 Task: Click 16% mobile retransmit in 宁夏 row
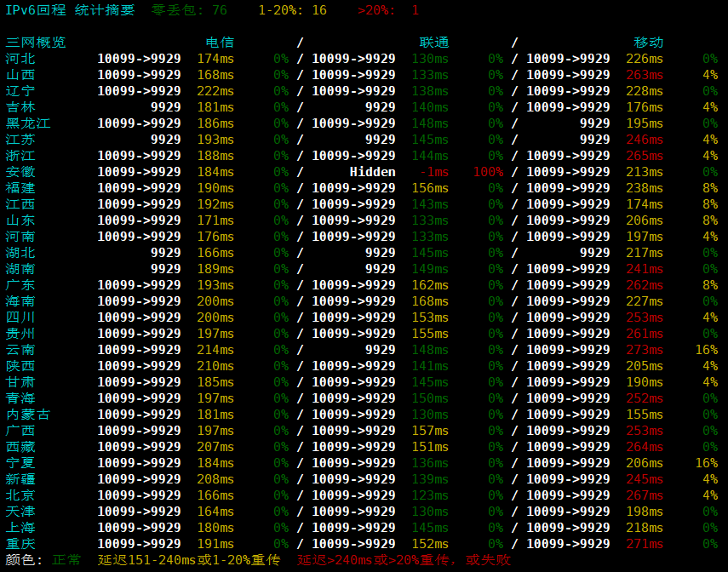(707, 463)
